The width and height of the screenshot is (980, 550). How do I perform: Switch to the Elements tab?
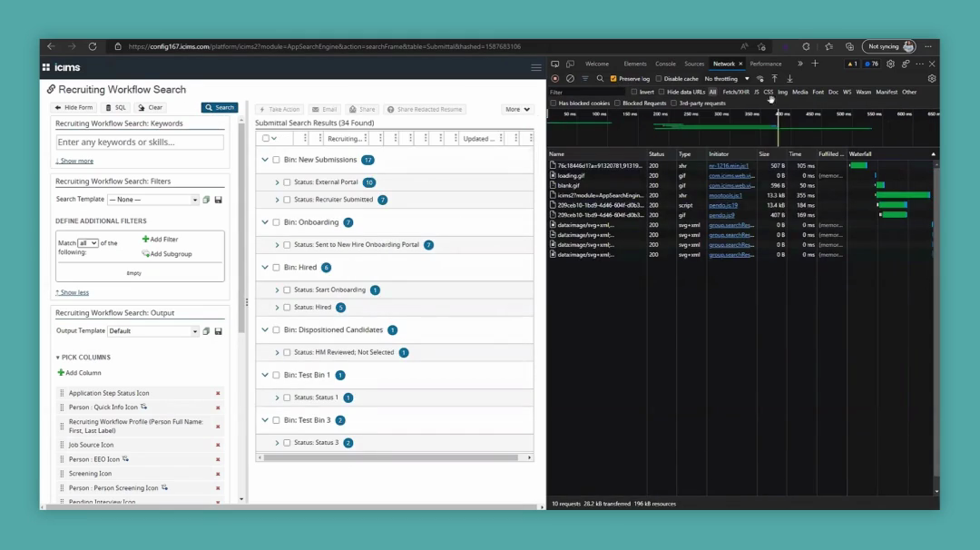pos(635,64)
